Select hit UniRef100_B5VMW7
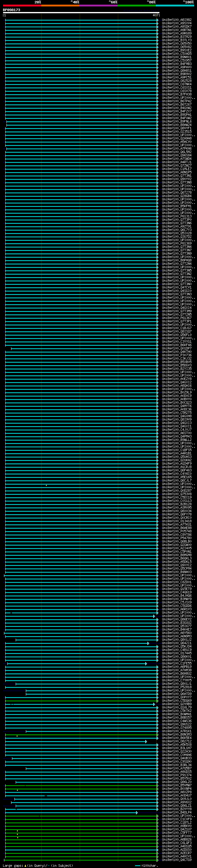Image resolution: width=197 pixels, height=868 pixels. (176, 785)
